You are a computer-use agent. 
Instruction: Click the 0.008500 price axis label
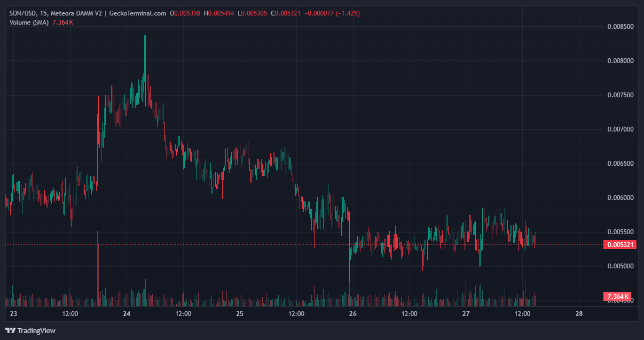tap(621, 27)
